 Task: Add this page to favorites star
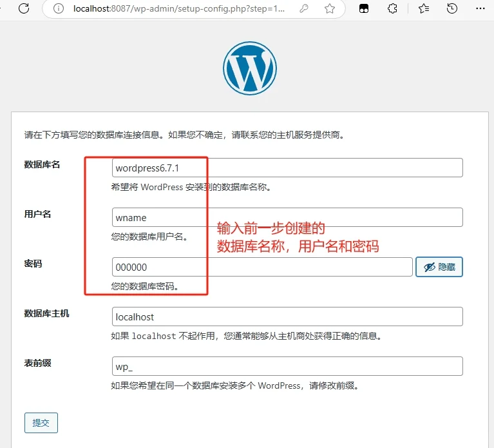click(330, 8)
